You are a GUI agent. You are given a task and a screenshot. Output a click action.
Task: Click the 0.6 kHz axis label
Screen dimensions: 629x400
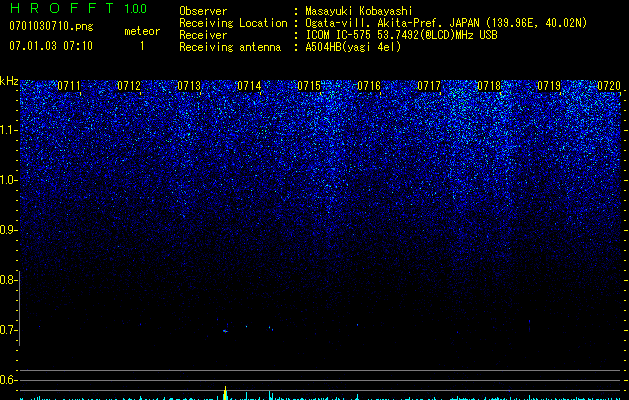point(8,380)
